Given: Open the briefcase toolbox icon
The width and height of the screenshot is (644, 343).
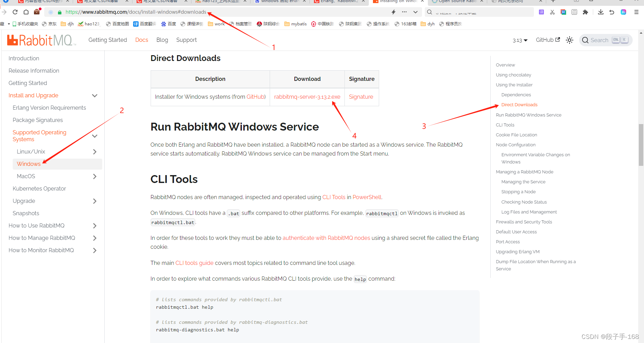Looking at the screenshot, I should coord(37,12).
